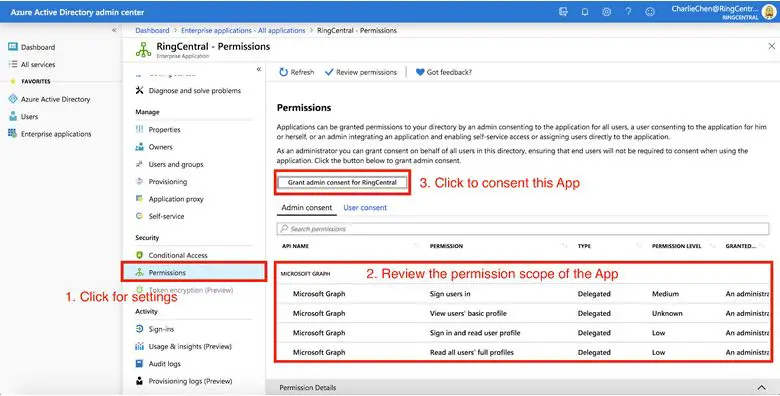Image resolution: width=780 pixels, height=396 pixels.
Task: Collapse the RingCentral resource menu
Action: coord(259,69)
